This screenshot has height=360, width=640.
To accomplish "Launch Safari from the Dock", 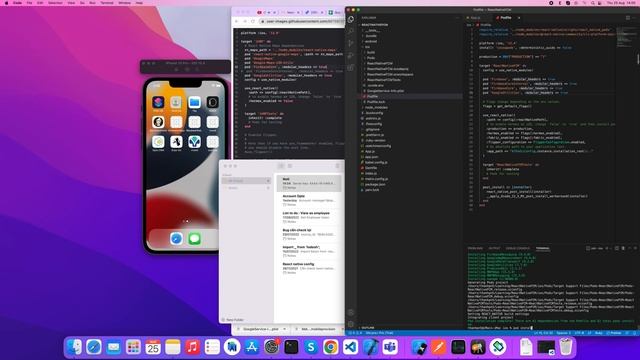I will (x=93, y=347).
